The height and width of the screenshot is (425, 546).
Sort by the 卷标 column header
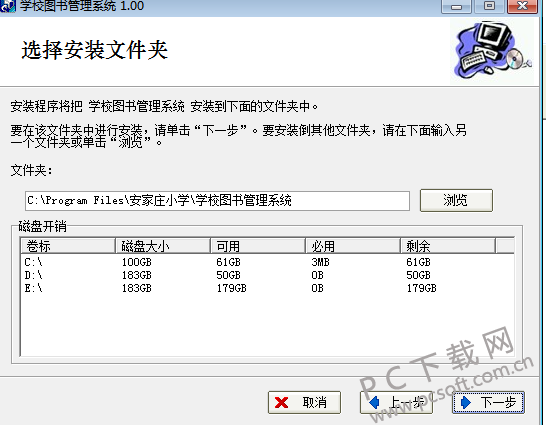click(x=68, y=246)
